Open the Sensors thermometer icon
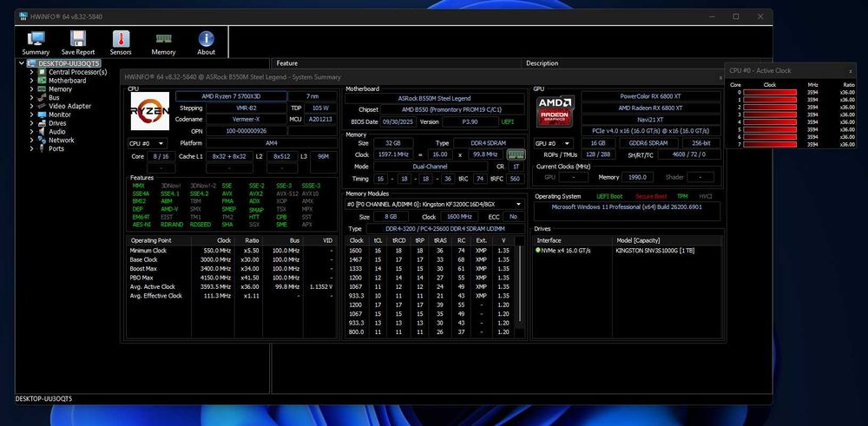 pyautogui.click(x=121, y=39)
